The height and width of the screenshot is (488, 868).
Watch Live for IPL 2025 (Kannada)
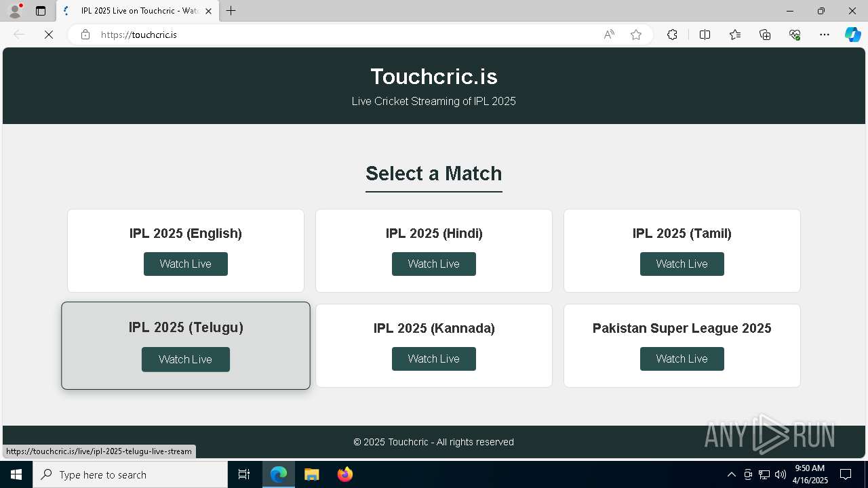click(x=434, y=359)
